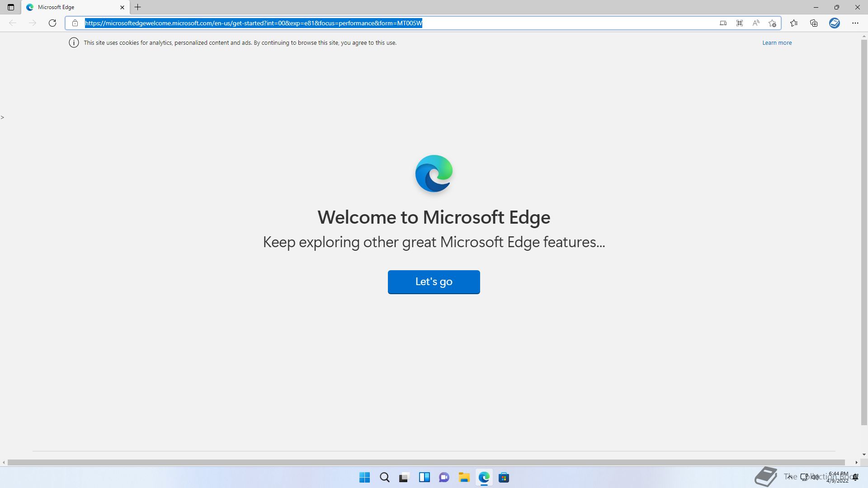Minimize the Edge window
Image resolution: width=868 pixels, height=488 pixels.
(x=816, y=7)
